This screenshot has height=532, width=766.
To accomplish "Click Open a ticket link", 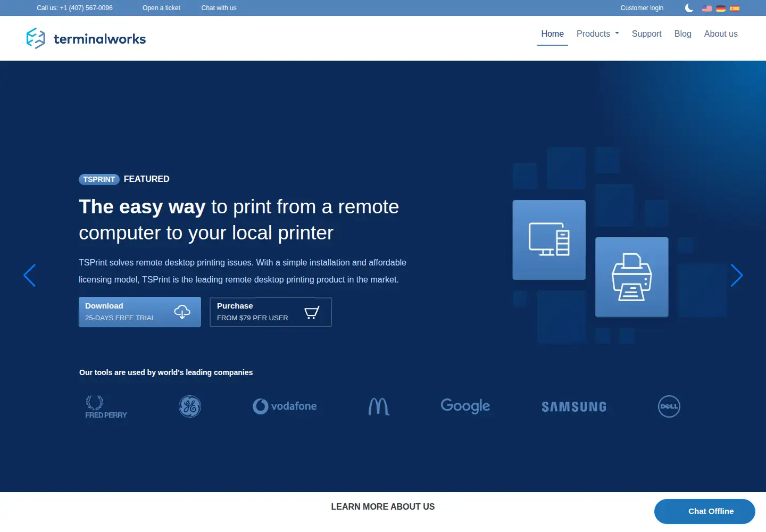I will 161,8.
